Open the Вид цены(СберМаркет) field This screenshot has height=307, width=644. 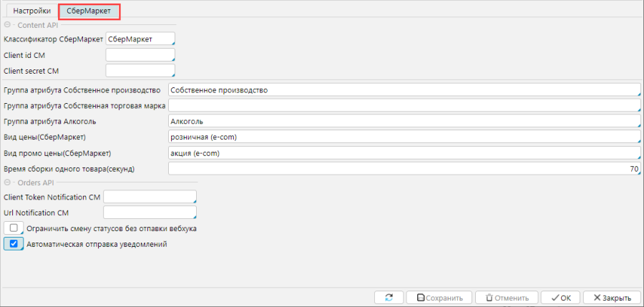click(x=404, y=137)
